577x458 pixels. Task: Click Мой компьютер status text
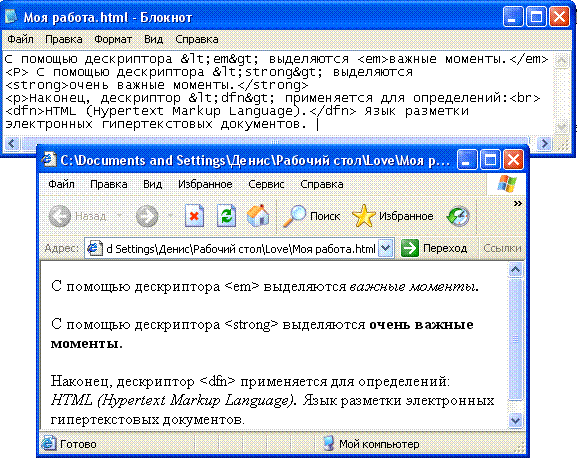(x=379, y=444)
